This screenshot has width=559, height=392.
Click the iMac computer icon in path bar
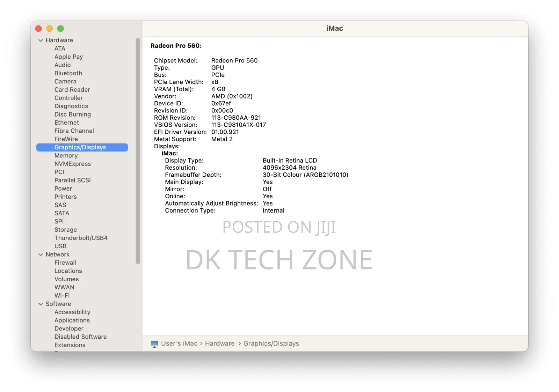(x=154, y=344)
